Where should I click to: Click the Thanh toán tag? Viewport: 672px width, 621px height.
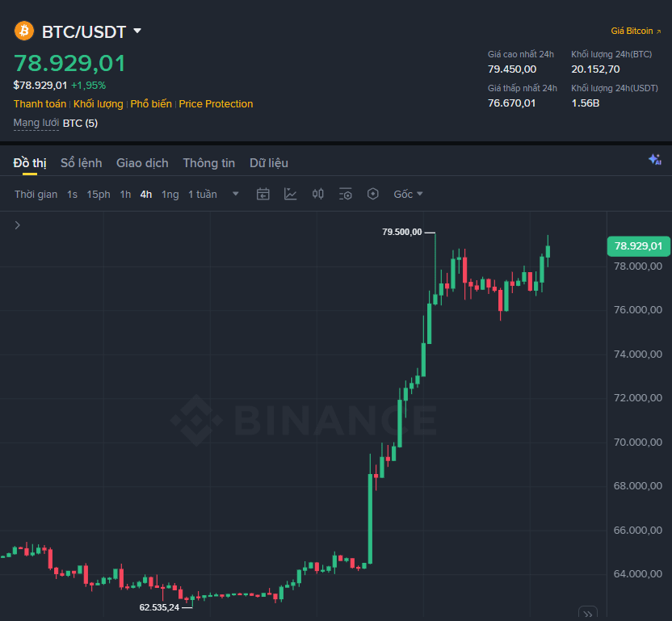[x=40, y=104]
